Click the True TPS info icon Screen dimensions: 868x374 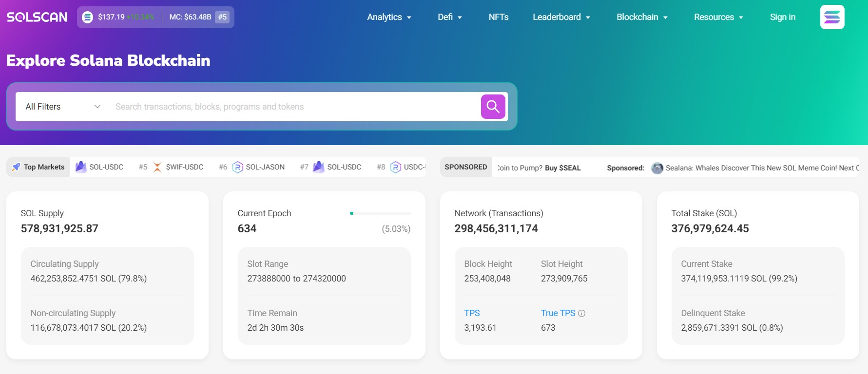point(581,314)
